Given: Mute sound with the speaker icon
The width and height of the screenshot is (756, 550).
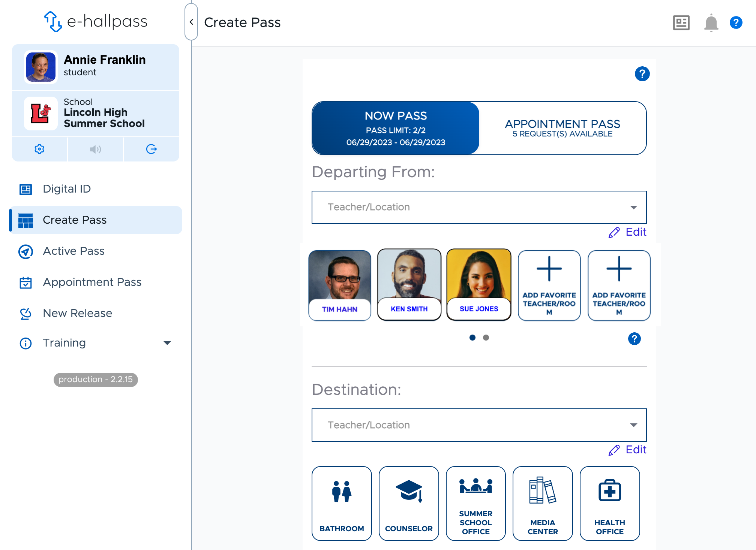Looking at the screenshot, I should 95,149.
